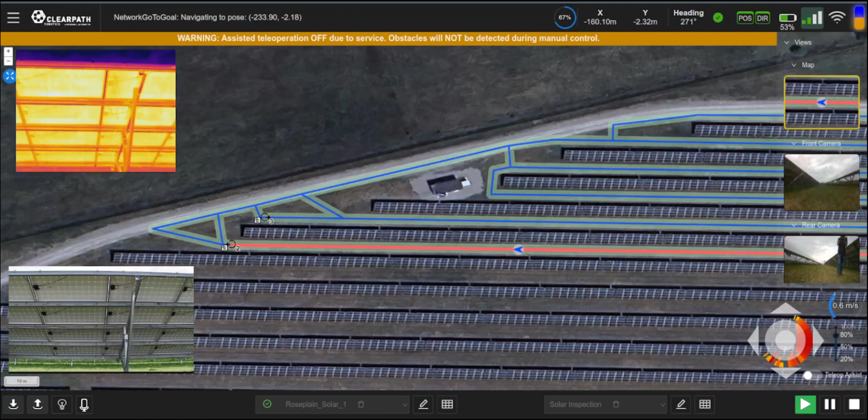Pause the current mission
Image resolution: width=868 pixels, height=420 pixels.
pos(830,404)
